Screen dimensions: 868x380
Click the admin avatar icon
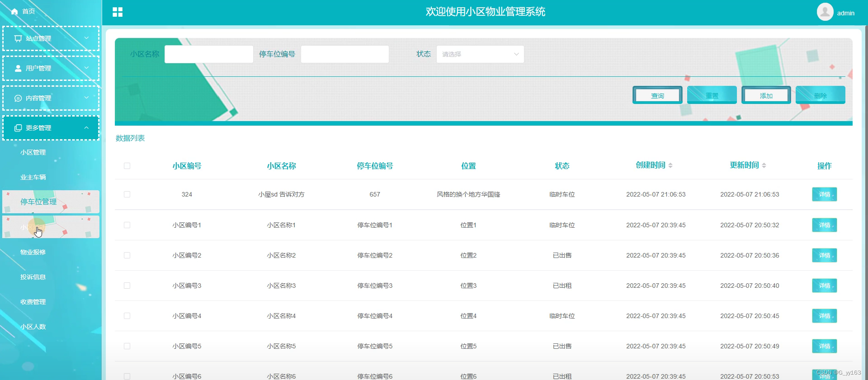tap(825, 12)
